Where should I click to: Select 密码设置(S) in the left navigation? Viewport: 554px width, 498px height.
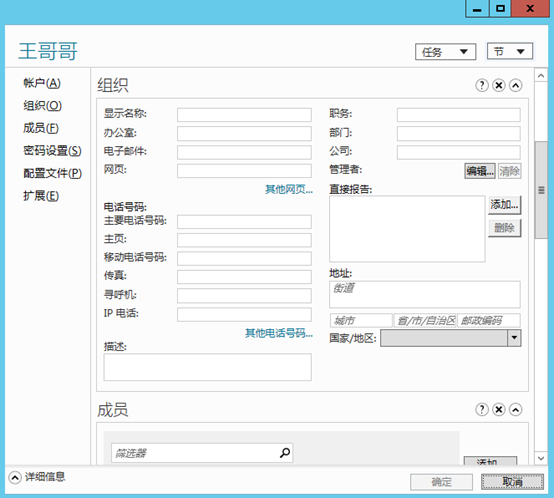(x=52, y=151)
